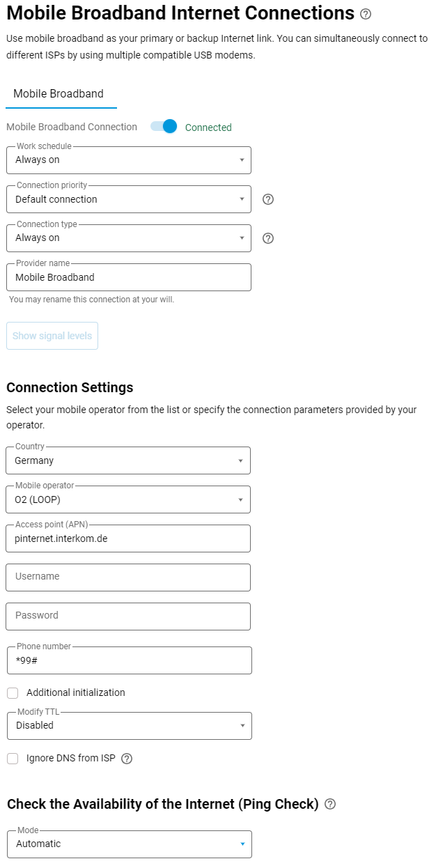The image size is (436, 868).
Task: Open the Modify TTL dropdown
Action: pyautogui.click(x=129, y=726)
